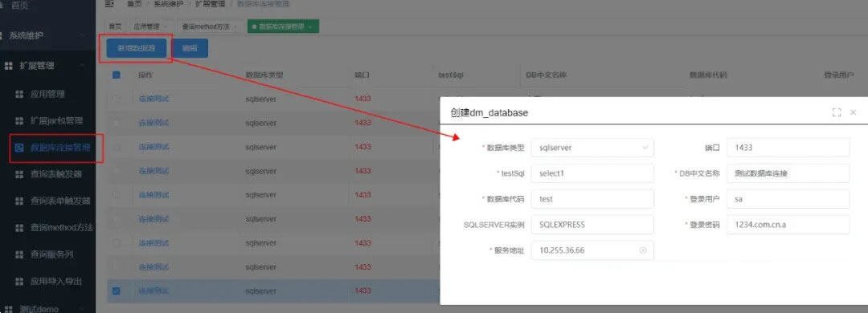The image size is (868, 313).
Task: Open 应用导入导出 in the sidebar
Action: 56,281
